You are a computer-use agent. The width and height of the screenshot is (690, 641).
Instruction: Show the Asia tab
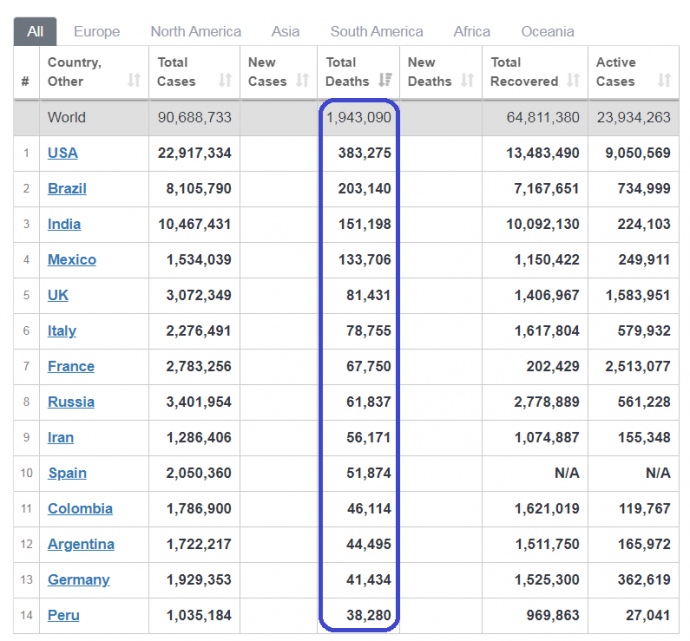(285, 31)
